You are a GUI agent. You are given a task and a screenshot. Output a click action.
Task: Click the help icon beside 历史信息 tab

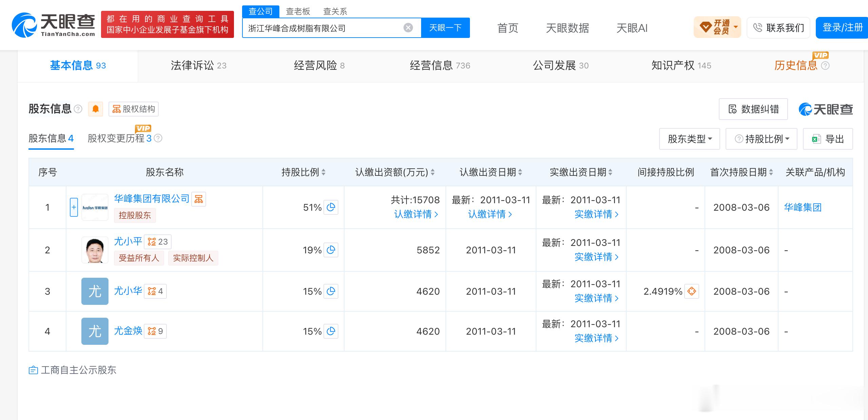click(825, 66)
